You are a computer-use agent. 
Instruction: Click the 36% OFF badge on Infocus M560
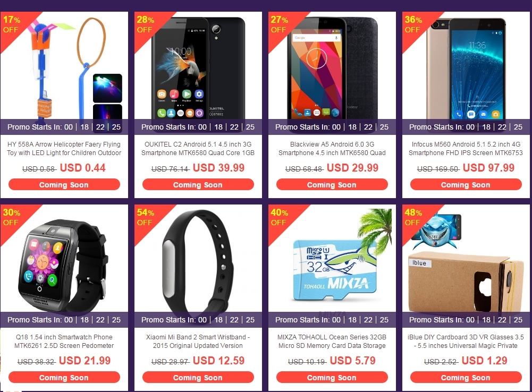pos(413,24)
